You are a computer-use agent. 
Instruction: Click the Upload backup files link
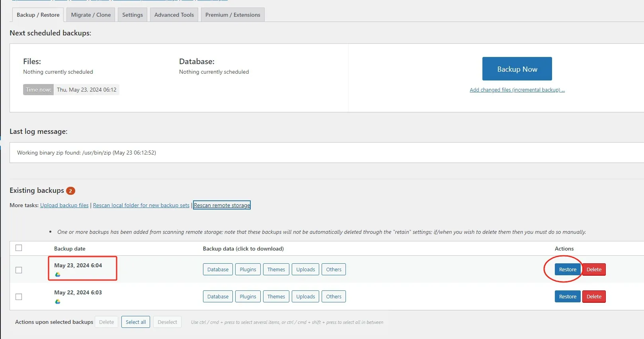point(64,205)
